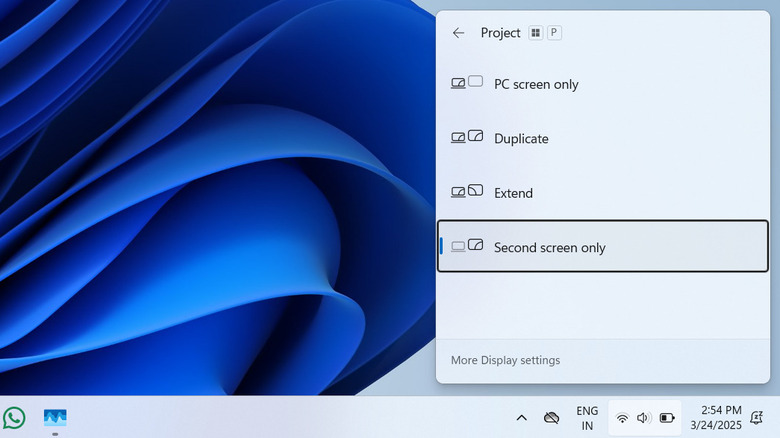The height and width of the screenshot is (438, 780).
Task: Click the blue running app taskbar icon
Action: click(55, 417)
